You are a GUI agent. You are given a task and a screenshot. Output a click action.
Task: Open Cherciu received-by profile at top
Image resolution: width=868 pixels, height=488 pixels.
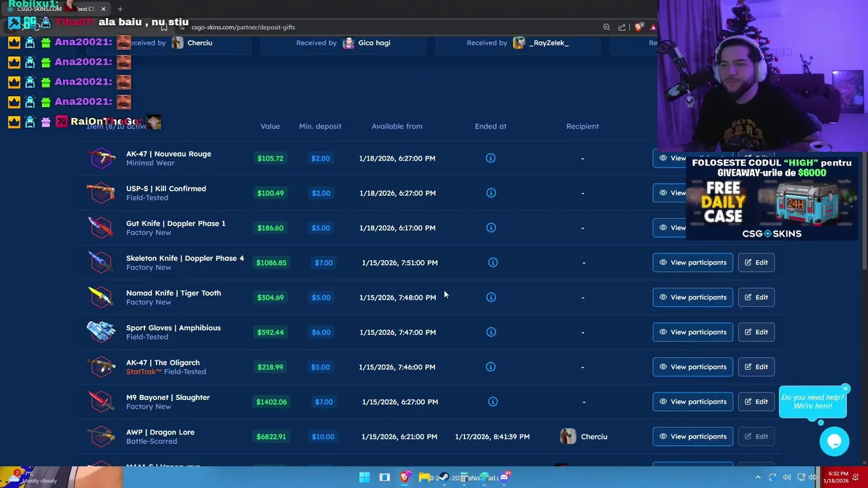pos(192,43)
